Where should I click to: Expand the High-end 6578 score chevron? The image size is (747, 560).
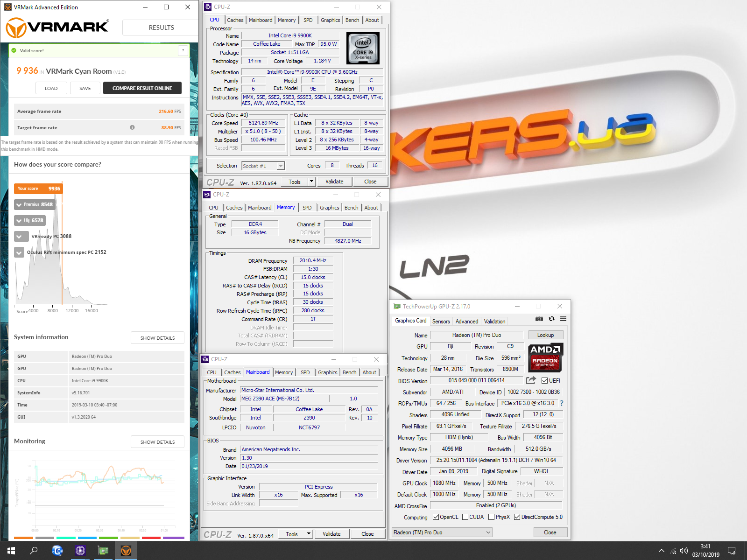click(x=19, y=220)
